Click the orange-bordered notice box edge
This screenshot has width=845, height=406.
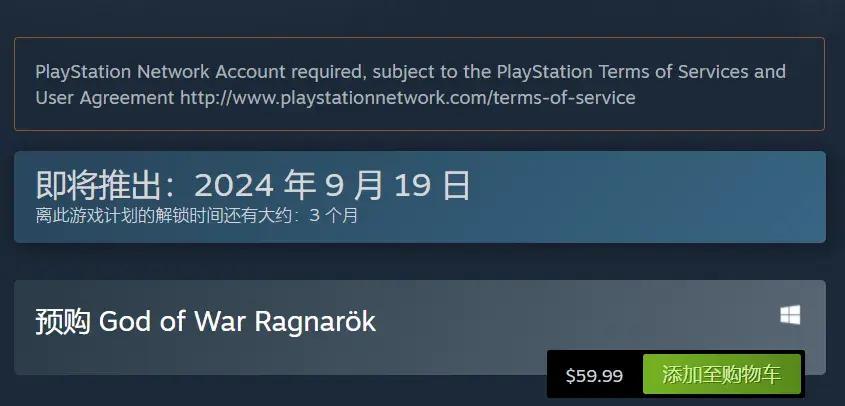pos(419,38)
